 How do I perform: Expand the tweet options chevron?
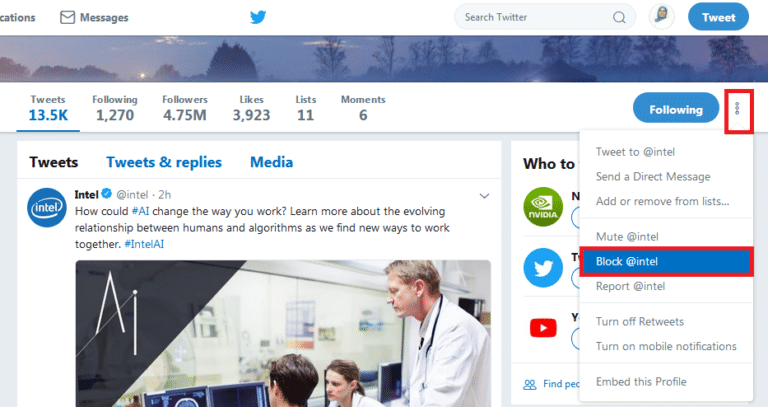pos(484,196)
